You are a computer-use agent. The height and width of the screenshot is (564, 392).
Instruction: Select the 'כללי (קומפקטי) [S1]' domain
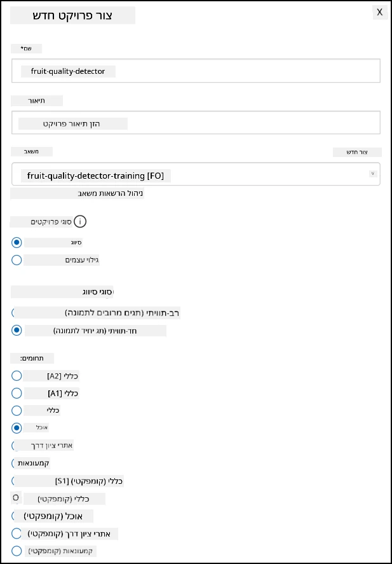(x=13, y=481)
